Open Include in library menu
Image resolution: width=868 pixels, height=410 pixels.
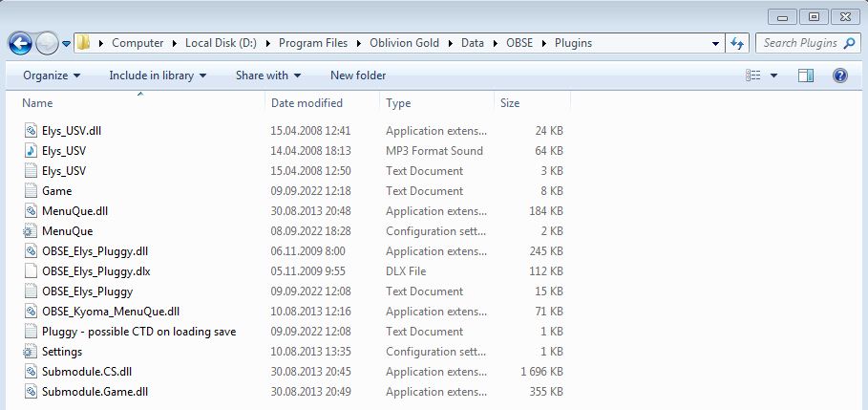[158, 76]
